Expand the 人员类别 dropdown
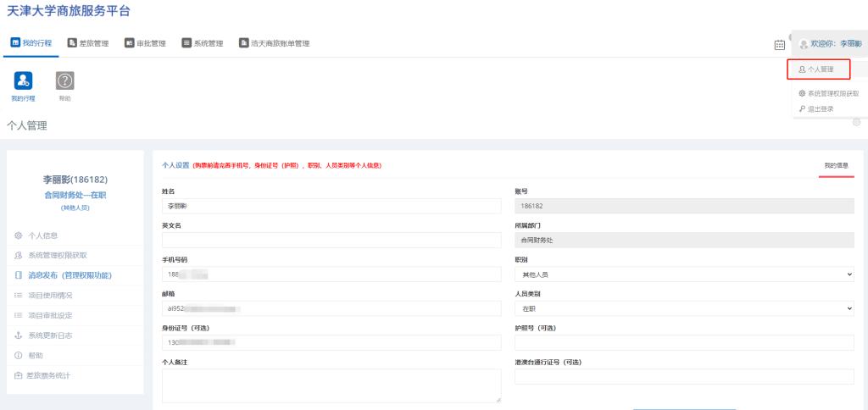This screenshot has height=410, width=868. (x=683, y=308)
